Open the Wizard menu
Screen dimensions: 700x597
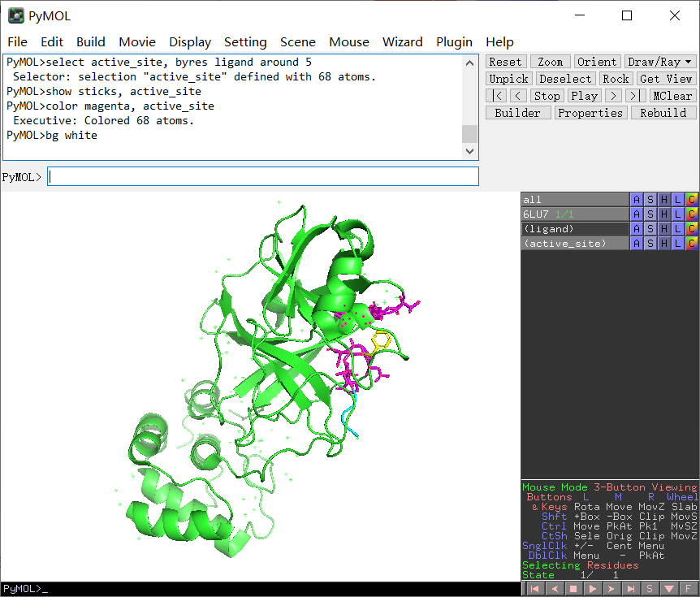coord(402,42)
